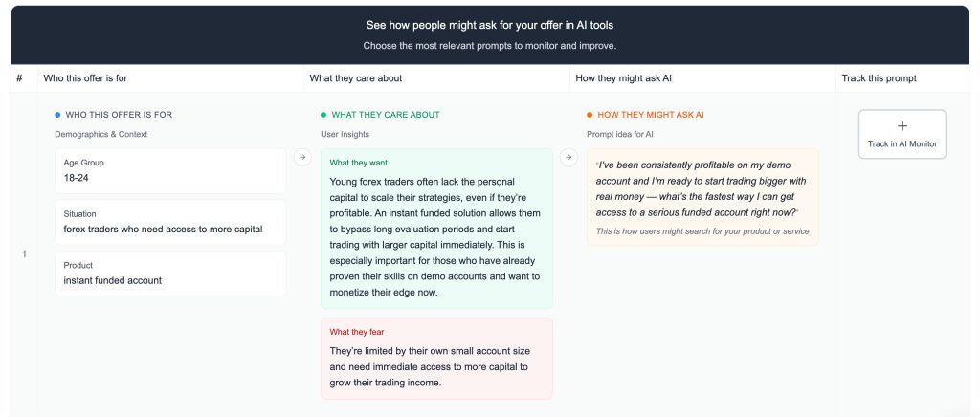Click the blue dot beside Who This Offer
This screenshot has width=980, height=417.
click(57, 115)
